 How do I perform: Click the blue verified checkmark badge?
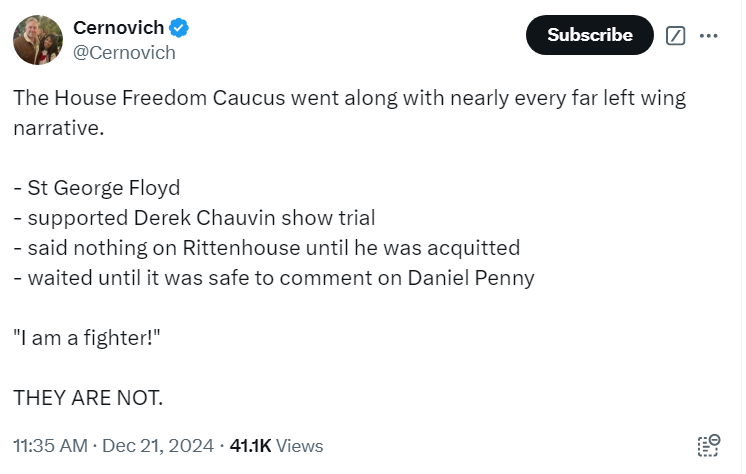pyautogui.click(x=180, y=28)
